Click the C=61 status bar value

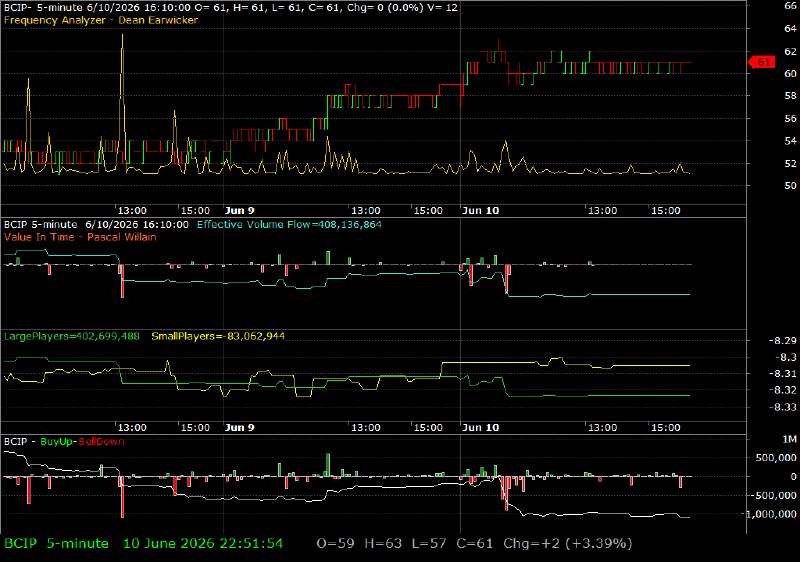474,544
